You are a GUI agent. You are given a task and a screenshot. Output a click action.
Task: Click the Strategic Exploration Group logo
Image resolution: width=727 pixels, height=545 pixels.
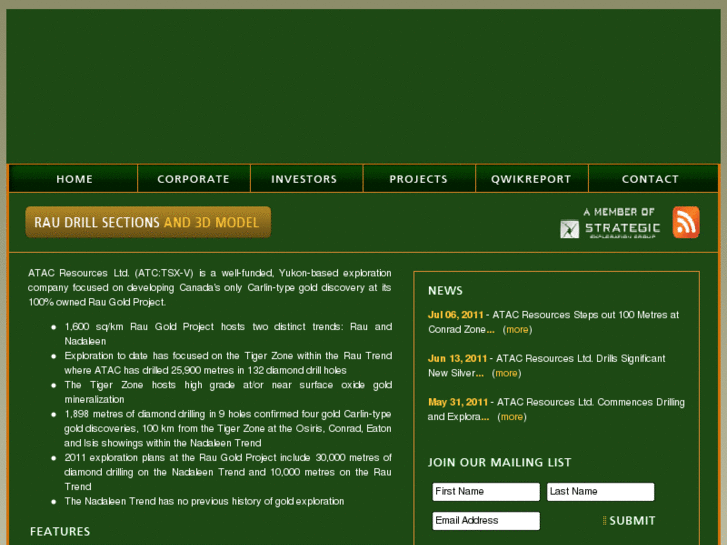pyautogui.click(x=610, y=223)
